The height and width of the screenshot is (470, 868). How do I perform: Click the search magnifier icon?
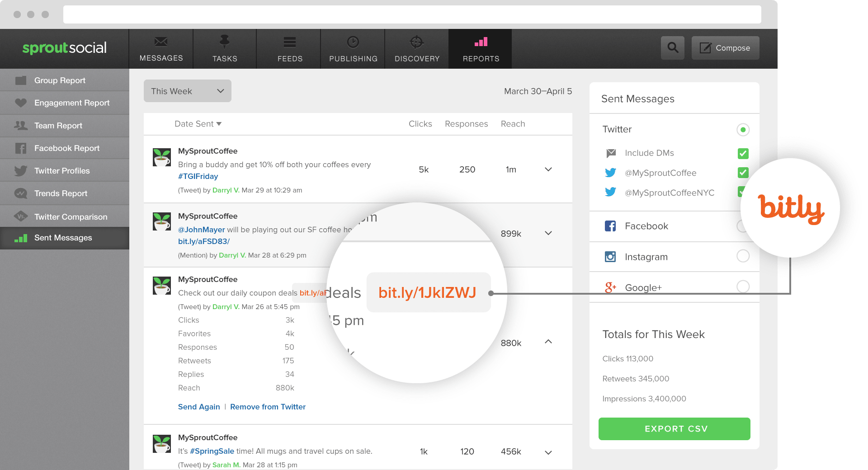tap(673, 48)
